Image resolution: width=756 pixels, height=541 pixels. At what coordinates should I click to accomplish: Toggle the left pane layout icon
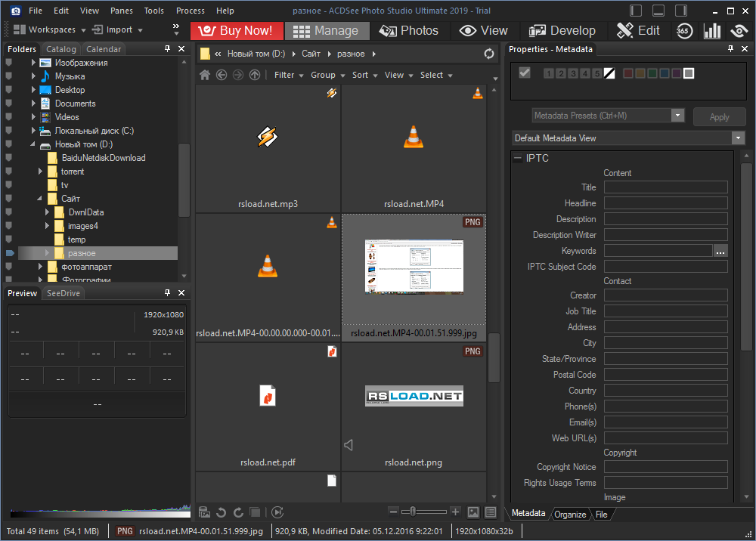click(636, 11)
